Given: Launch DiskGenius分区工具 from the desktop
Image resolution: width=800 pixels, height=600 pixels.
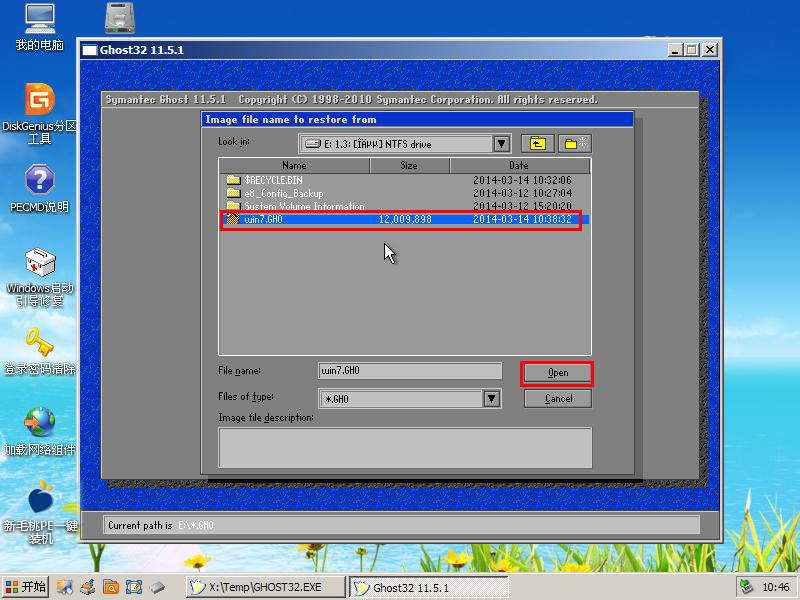Looking at the screenshot, I should [x=39, y=113].
